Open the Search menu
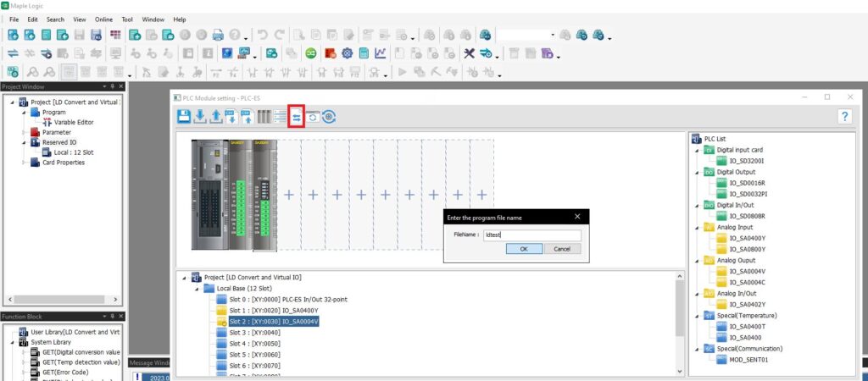Viewport: 868px width, 381px height. (x=55, y=19)
